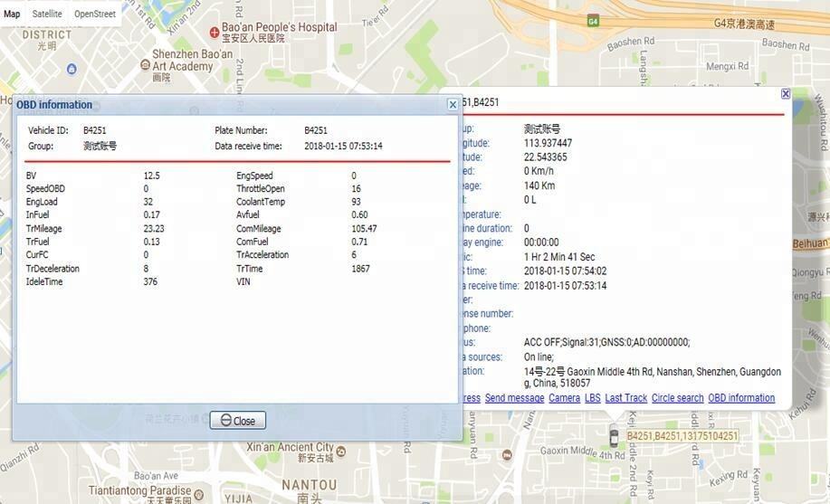830x504 pixels.
Task: Click the static time 1 Hr 2 Min 41 Sec
Action: 559,257
